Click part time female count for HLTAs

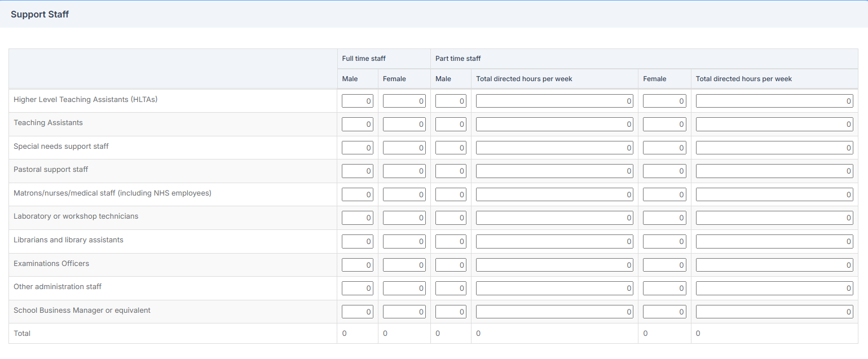click(664, 101)
